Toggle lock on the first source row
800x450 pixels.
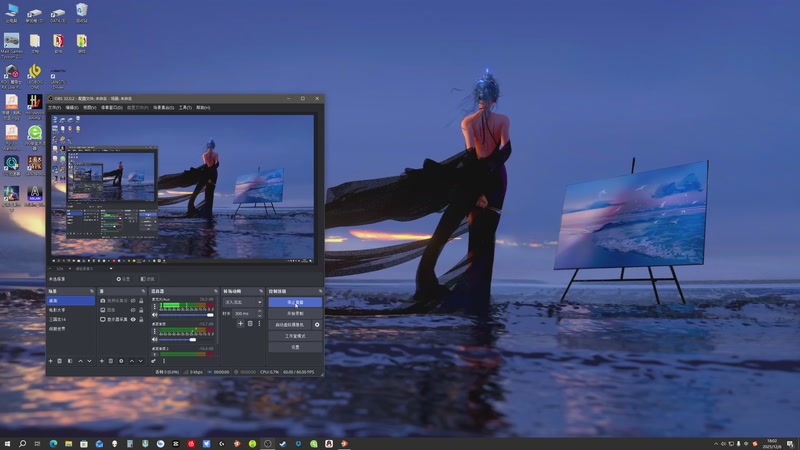coord(141,301)
